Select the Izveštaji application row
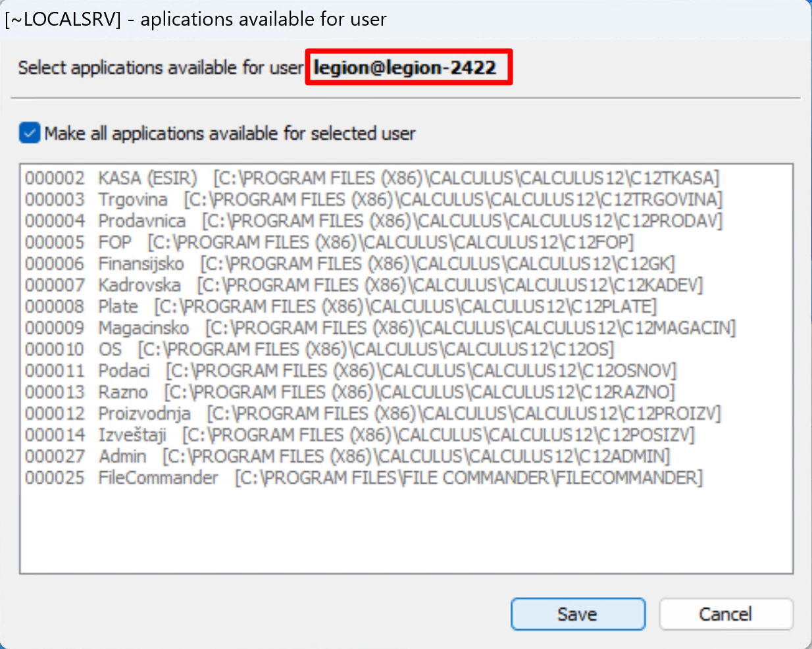 (x=359, y=435)
